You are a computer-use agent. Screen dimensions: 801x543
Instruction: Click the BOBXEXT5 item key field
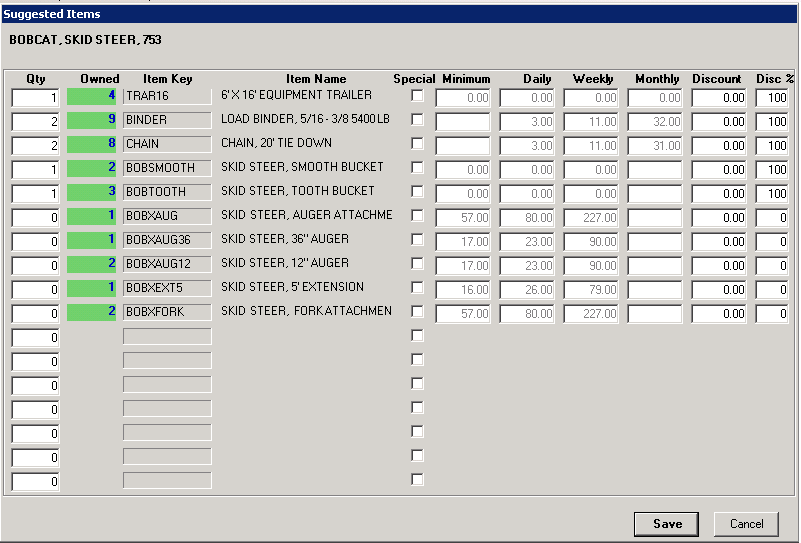point(167,288)
